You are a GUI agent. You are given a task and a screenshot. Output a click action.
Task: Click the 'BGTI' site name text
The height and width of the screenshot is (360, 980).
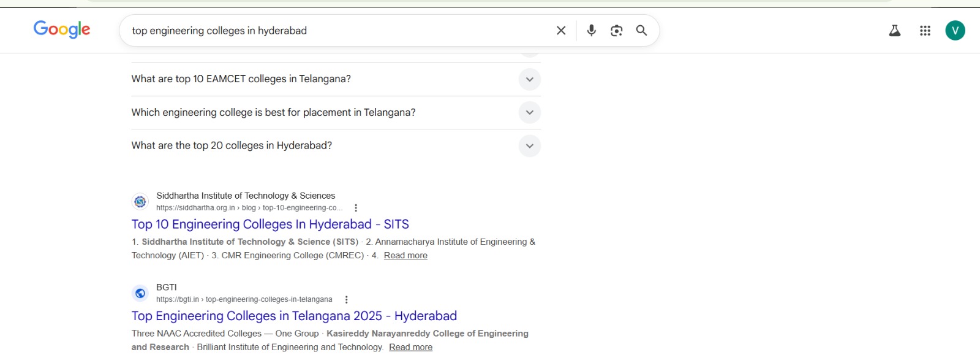click(x=167, y=287)
